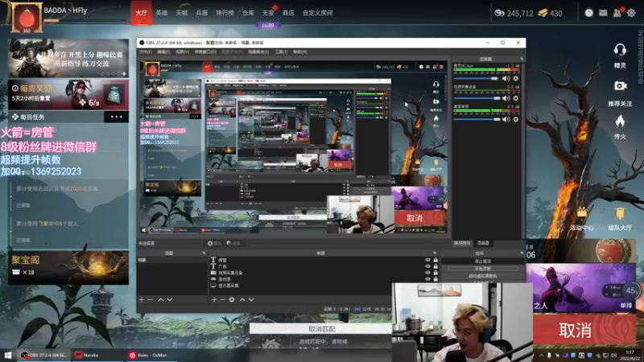
Task: Toggle lock for 游戏源 source
Action: [436, 278]
